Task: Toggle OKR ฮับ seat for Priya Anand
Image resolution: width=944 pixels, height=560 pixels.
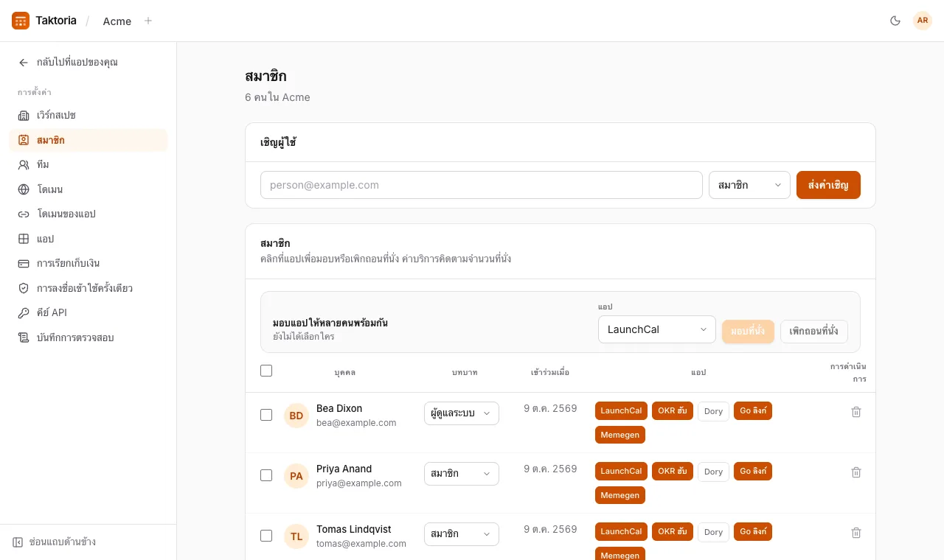Action: (x=673, y=472)
